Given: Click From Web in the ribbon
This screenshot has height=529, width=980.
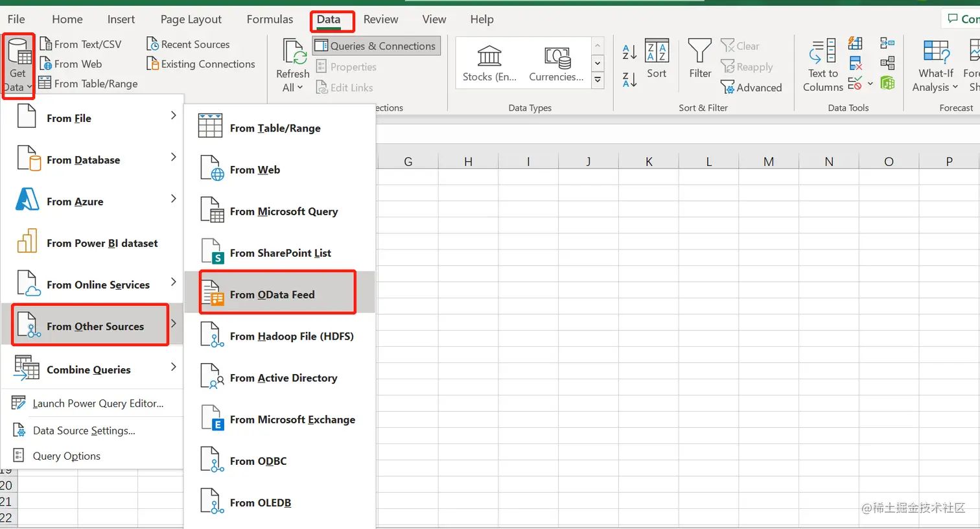Looking at the screenshot, I should tap(71, 64).
